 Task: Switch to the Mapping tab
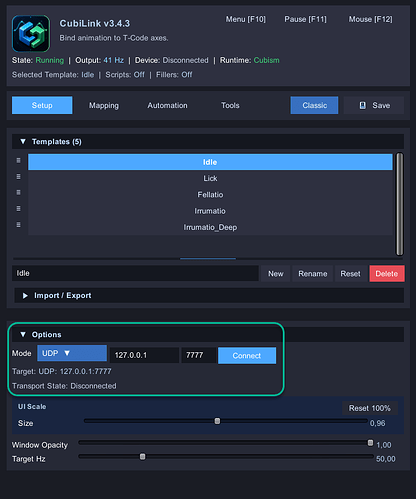point(104,105)
